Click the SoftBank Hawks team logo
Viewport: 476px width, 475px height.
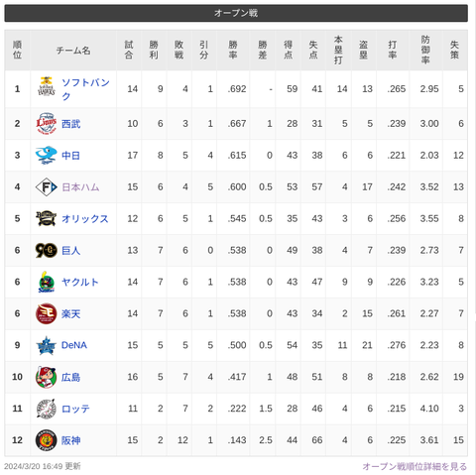pyautogui.click(x=46, y=86)
